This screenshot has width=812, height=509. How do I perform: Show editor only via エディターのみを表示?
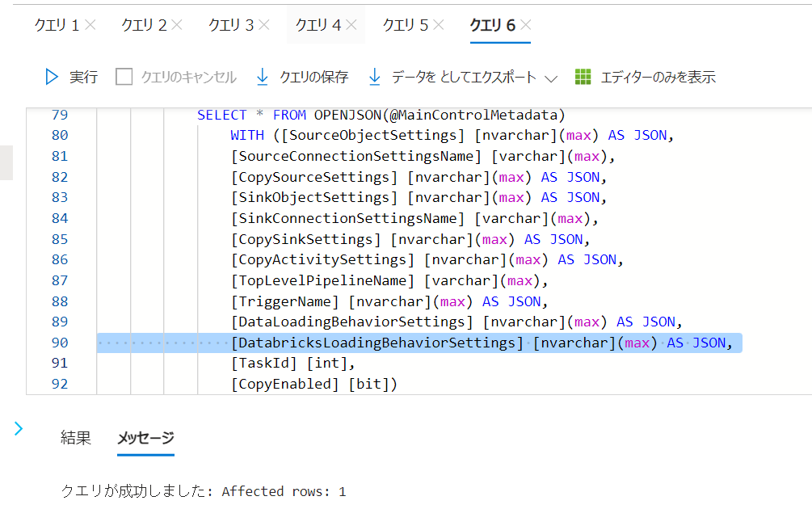click(x=658, y=77)
